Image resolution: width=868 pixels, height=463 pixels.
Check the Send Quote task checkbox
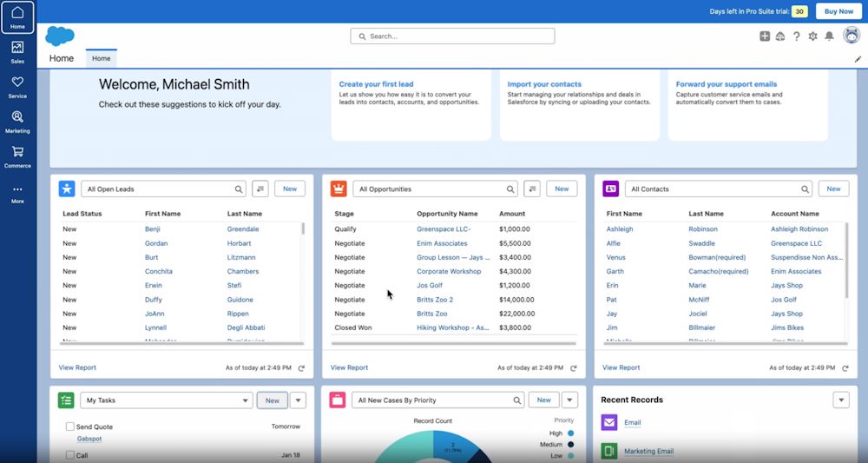69,427
